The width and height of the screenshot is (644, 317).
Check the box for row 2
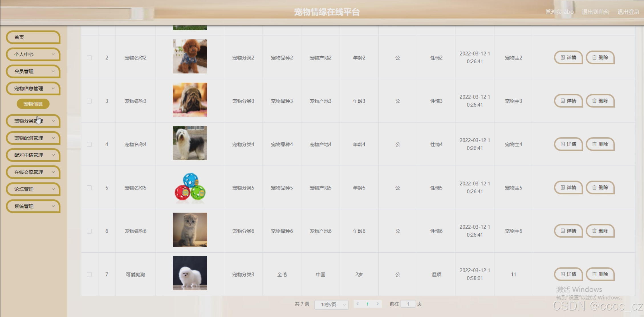[89, 58]
